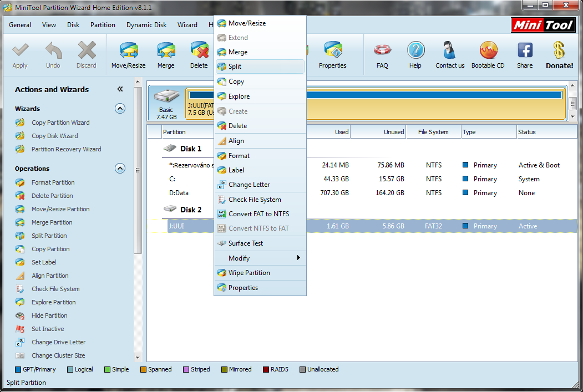Choose Format in the context menu

pyautogui.click(x=260, y=156)
